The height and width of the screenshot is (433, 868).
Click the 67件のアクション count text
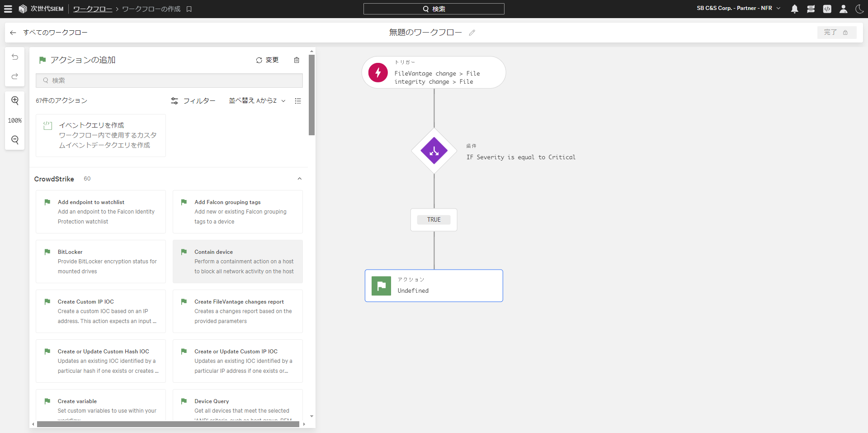tap(61, 101)
